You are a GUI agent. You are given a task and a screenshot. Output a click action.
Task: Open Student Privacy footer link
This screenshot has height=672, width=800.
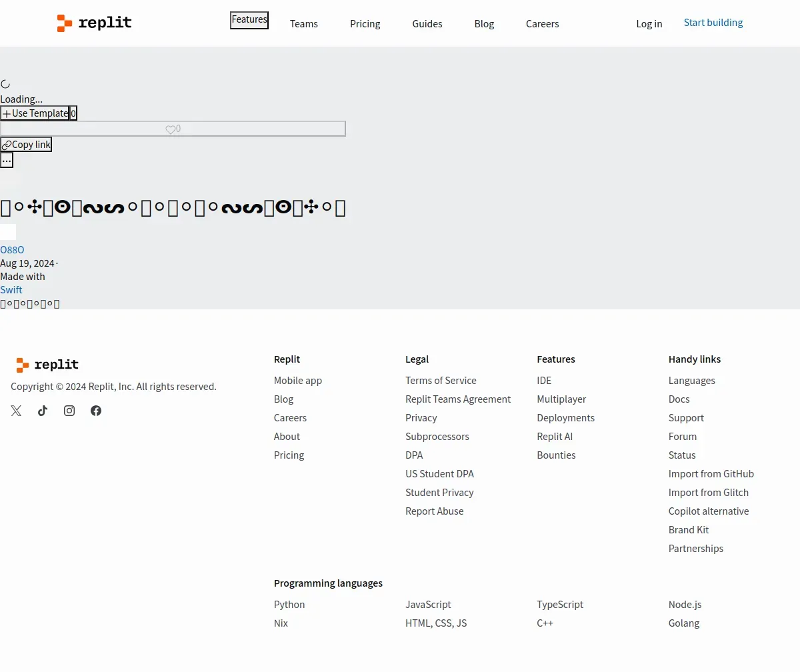(x=440, y=493)
